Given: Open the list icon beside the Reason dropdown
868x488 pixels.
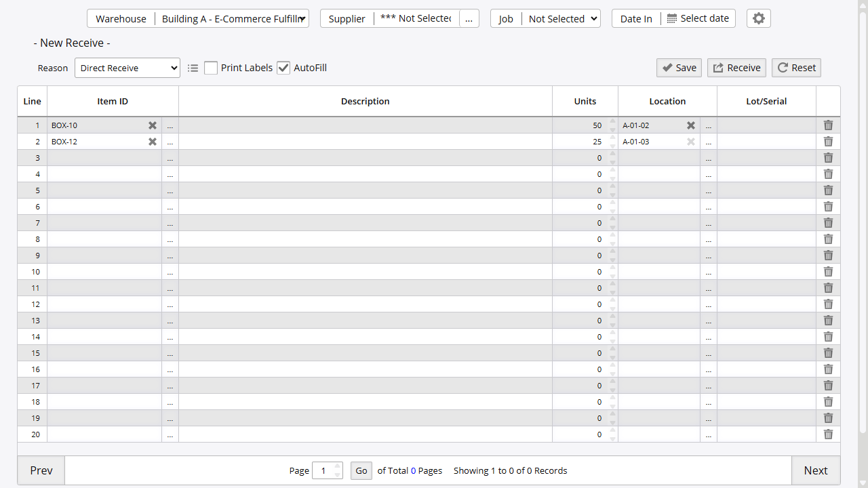Looking at the screenshot, I should coord(193,68).
